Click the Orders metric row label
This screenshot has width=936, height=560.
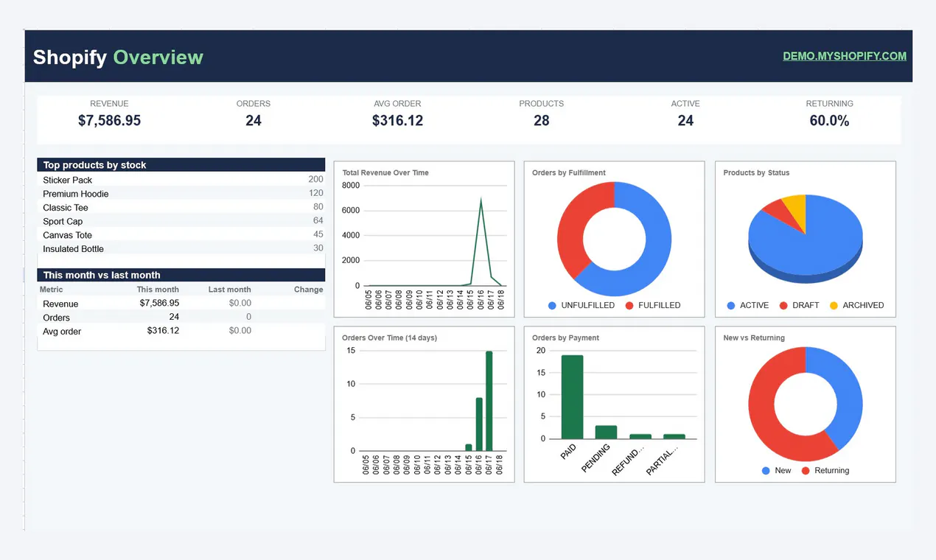57,318
